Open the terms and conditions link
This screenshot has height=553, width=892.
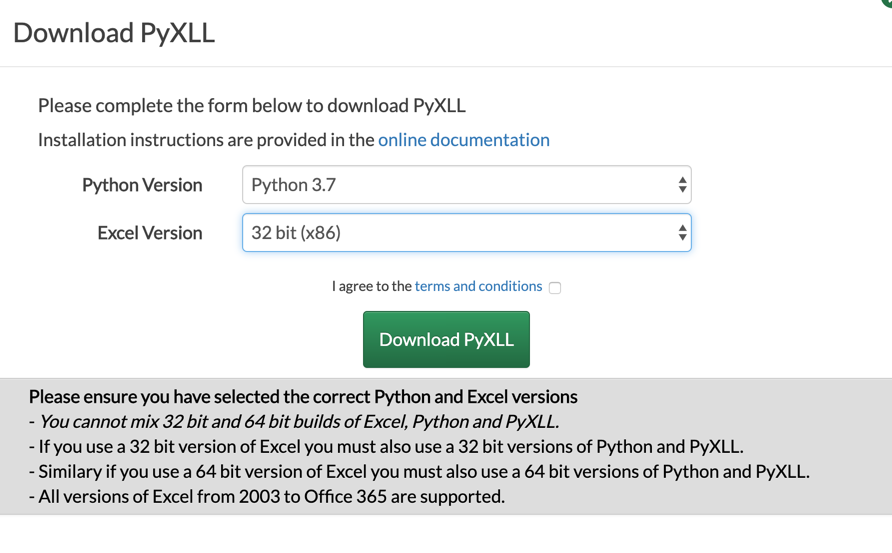pyautogui.click(x=478, y=286)
